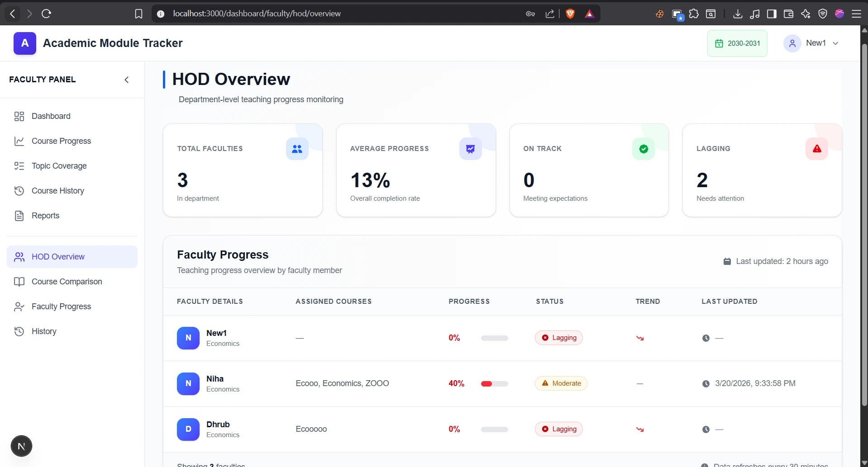The image size is (868, 467).
Task: Click the Status column header
Action: tap(550, 302)
